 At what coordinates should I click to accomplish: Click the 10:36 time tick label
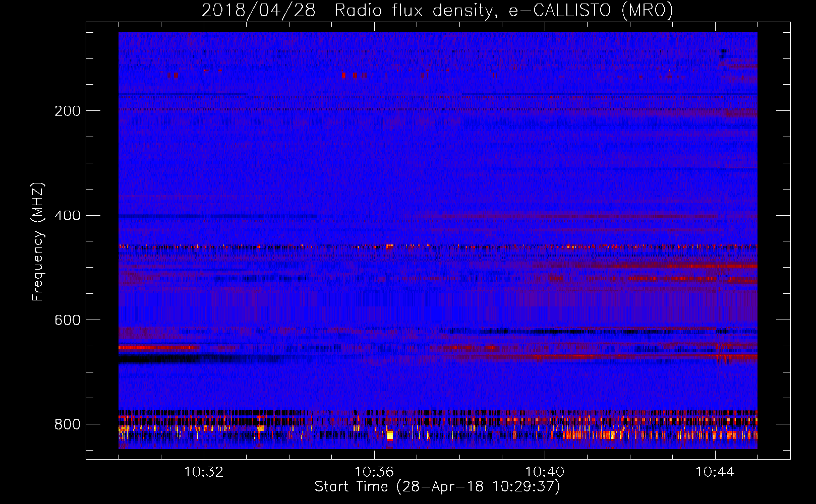374,472
